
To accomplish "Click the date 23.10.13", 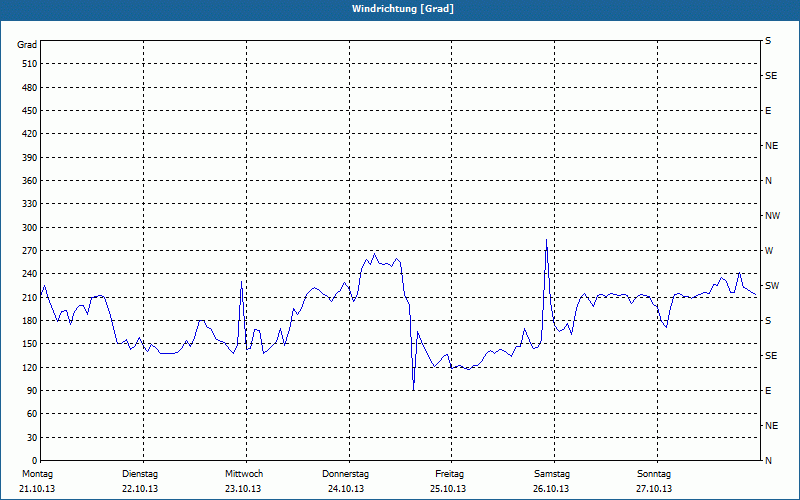I will coord(243,489).
